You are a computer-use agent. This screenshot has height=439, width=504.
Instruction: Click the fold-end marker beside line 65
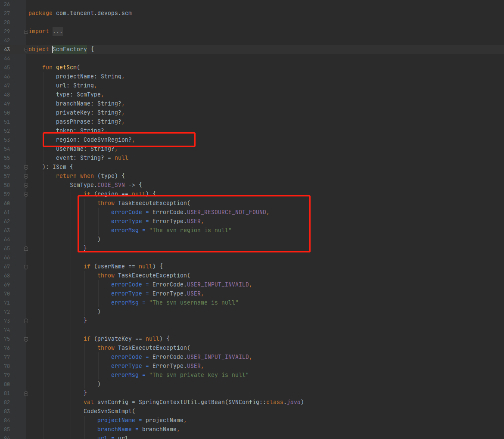coord(26,248)
